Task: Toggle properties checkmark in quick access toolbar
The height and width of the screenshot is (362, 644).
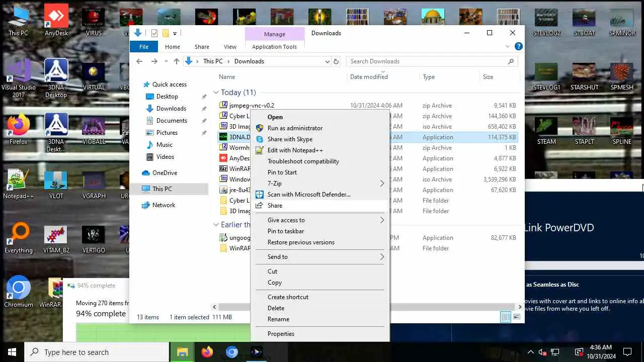Action: [154, 33]
